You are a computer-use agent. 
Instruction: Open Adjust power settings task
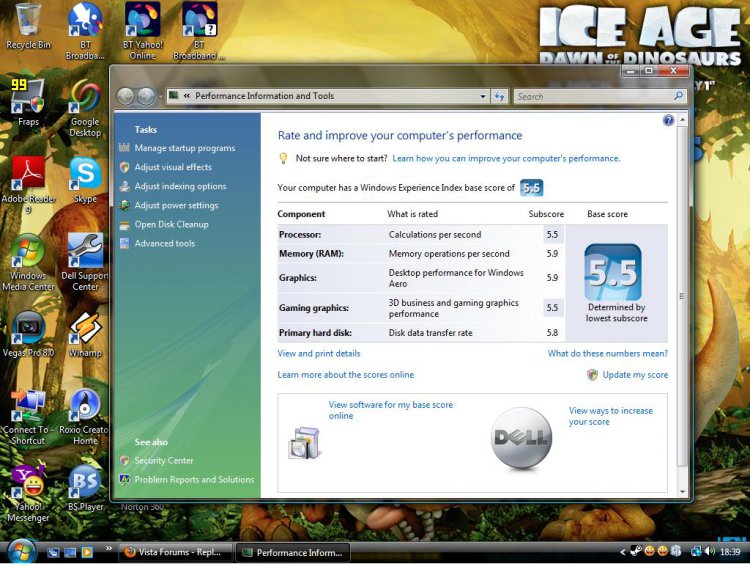tap(176, 205)
